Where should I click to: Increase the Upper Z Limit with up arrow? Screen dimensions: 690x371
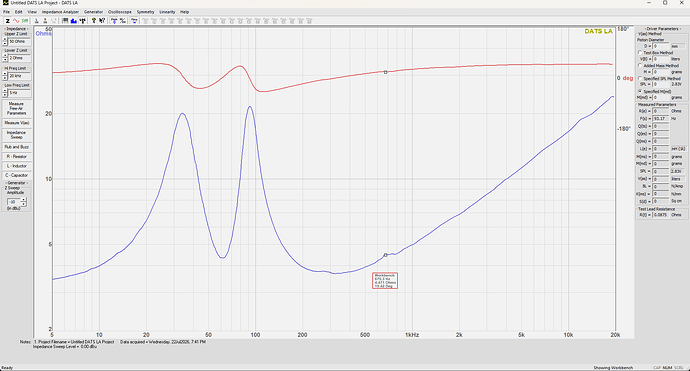(x=5, y=39)
